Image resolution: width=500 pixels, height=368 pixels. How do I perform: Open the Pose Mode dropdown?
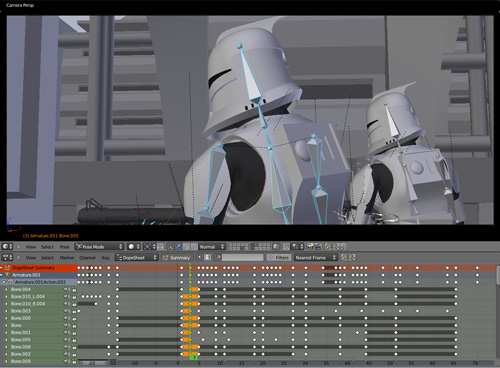click(99, 247)
